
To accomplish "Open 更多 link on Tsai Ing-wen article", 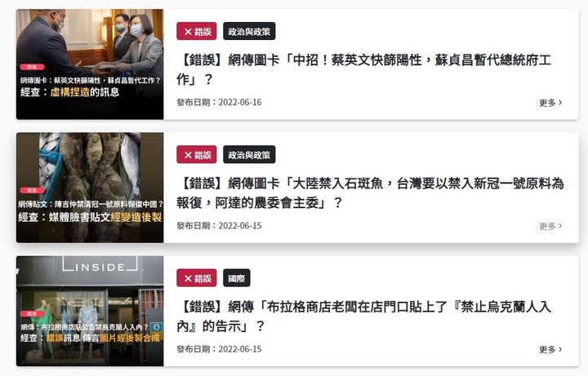I will pyautogui.click(x=550, y=103).
